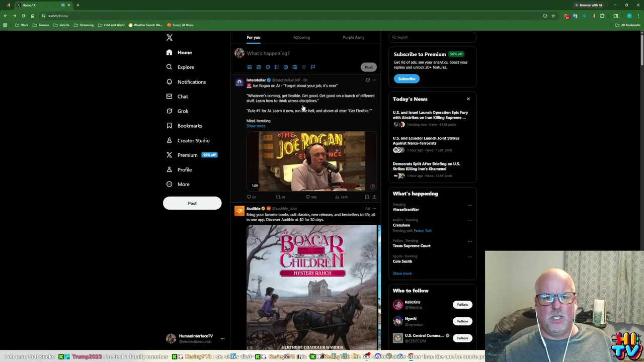Click the Grok enhance icon in the composer

[x=268, y=67]
